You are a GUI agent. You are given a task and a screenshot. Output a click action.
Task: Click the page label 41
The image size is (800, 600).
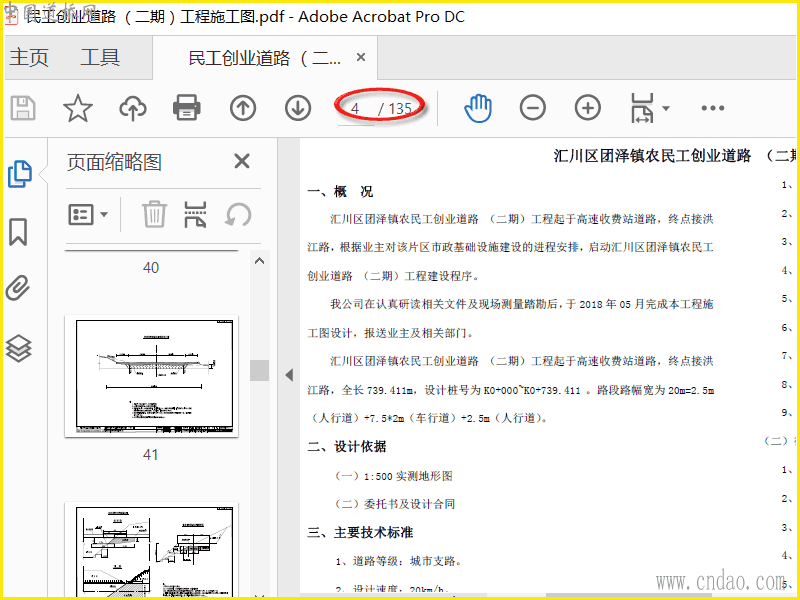151,455
